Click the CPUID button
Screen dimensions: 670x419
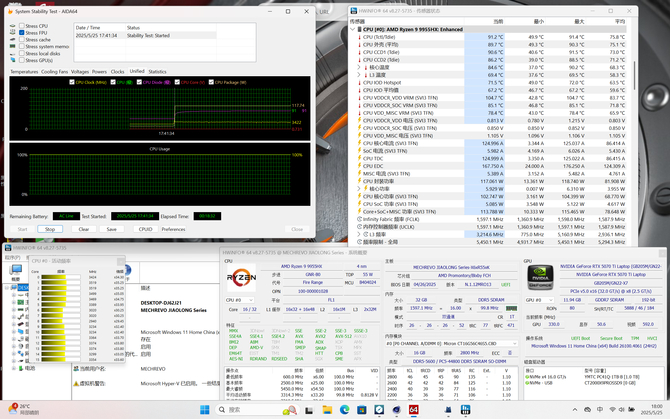146,229
